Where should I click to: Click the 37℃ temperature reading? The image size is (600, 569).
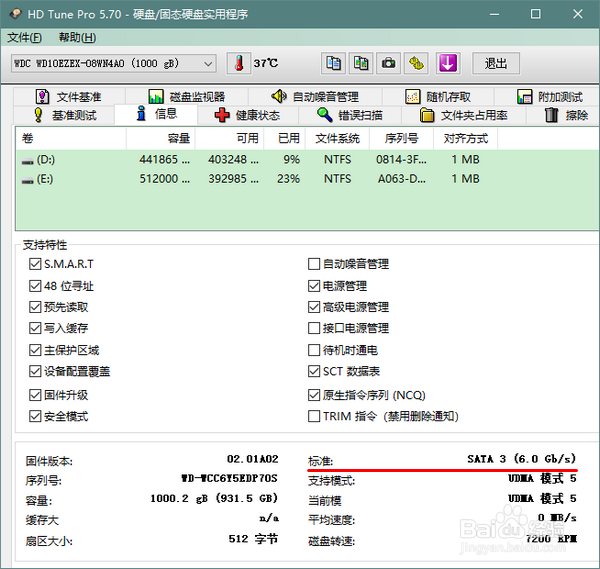266,63
